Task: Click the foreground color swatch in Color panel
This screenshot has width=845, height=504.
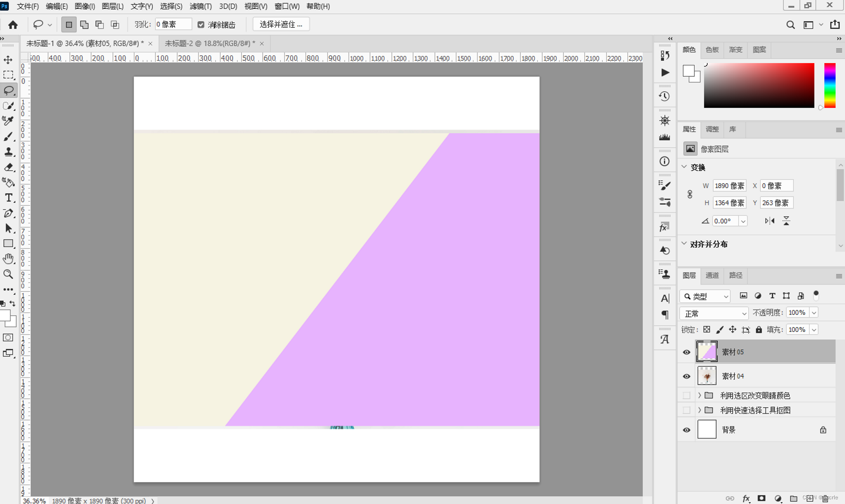Action: point(688,71)
